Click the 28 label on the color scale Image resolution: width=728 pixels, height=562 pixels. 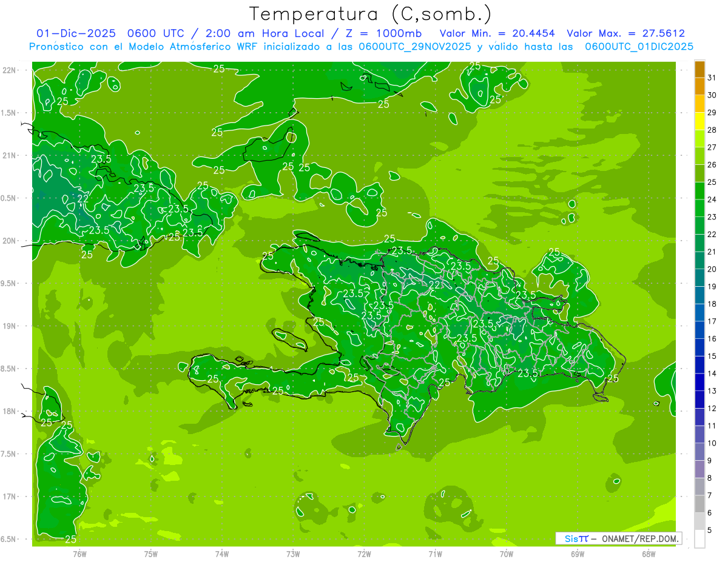[712, 130]
